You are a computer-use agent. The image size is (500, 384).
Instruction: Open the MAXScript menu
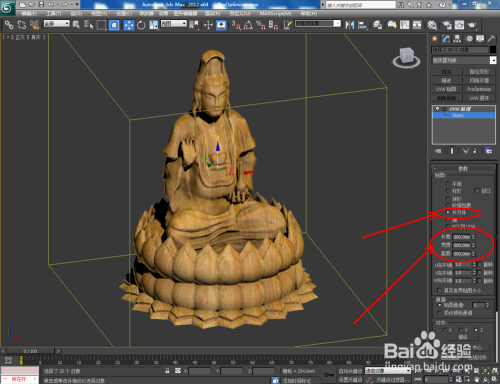275,13
